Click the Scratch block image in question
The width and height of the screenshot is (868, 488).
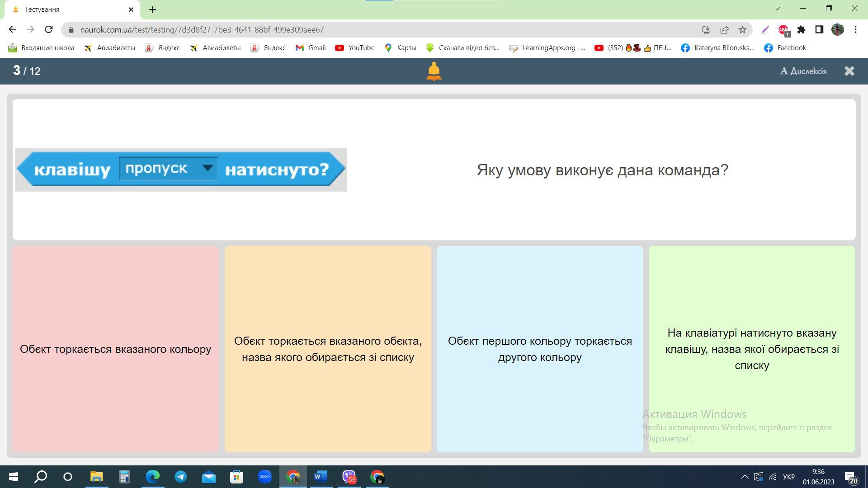[x=181, y=169]
